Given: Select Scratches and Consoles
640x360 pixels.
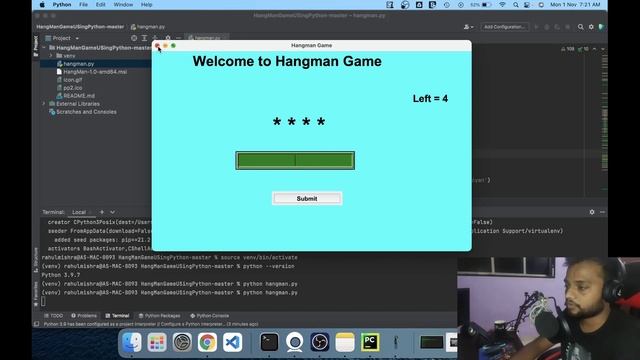Looking at the screenshot, I should pos(86,112).
